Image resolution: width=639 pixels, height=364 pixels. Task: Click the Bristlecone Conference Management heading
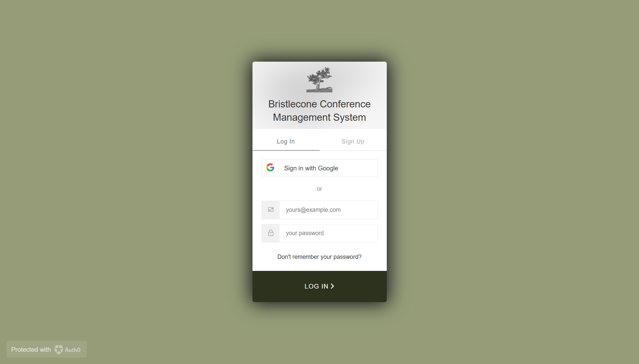point(319,111)
